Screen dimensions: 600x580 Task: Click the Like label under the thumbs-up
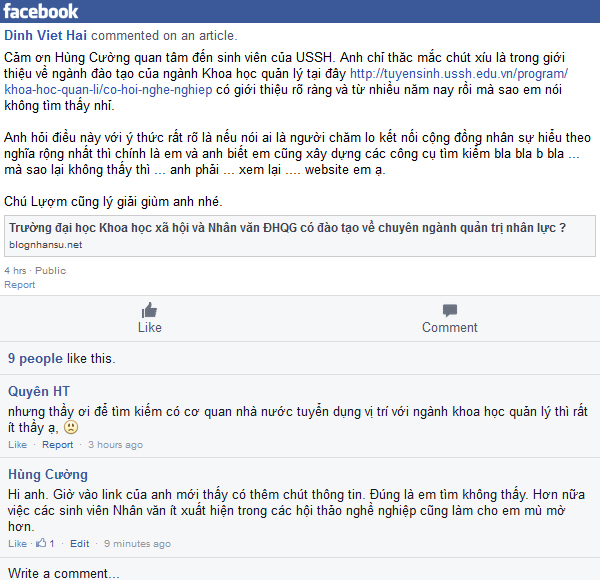[x=150, y=327]
